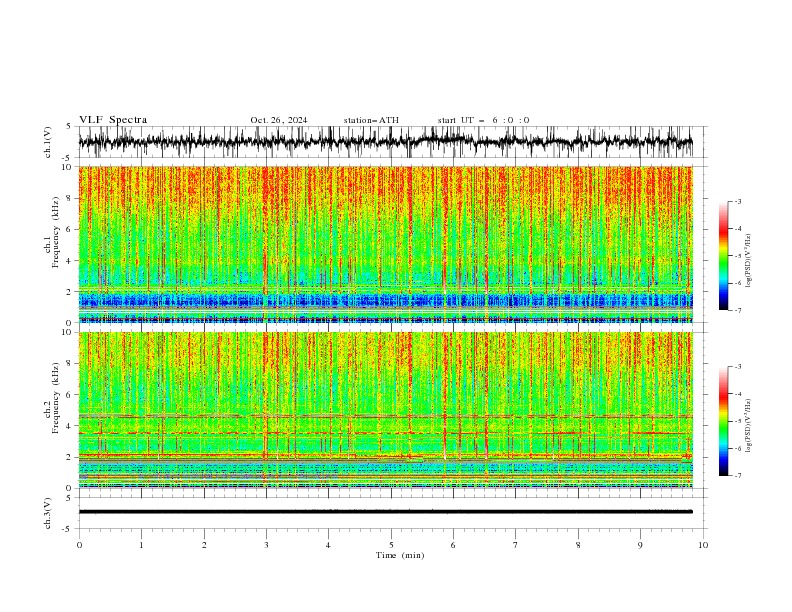Click the "ch.3(V)" axis label
Viewport: 792px width, 612px height.
pyautogui.click(x=48, y=513)
